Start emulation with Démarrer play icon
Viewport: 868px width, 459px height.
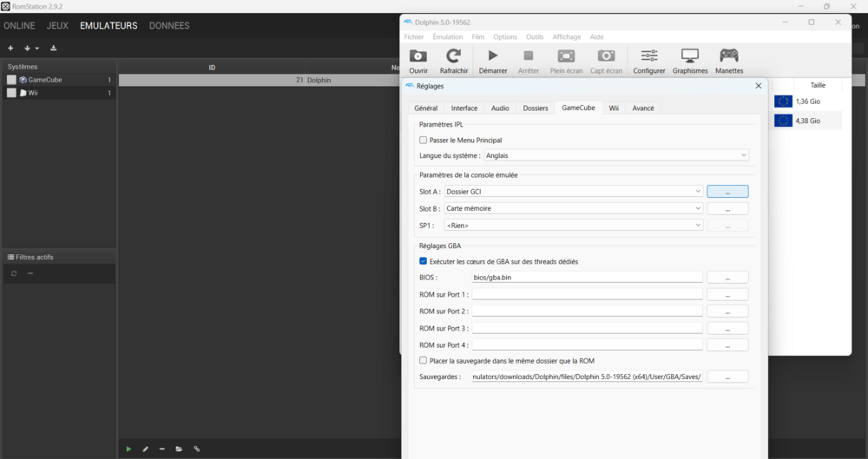click(492, 57)
